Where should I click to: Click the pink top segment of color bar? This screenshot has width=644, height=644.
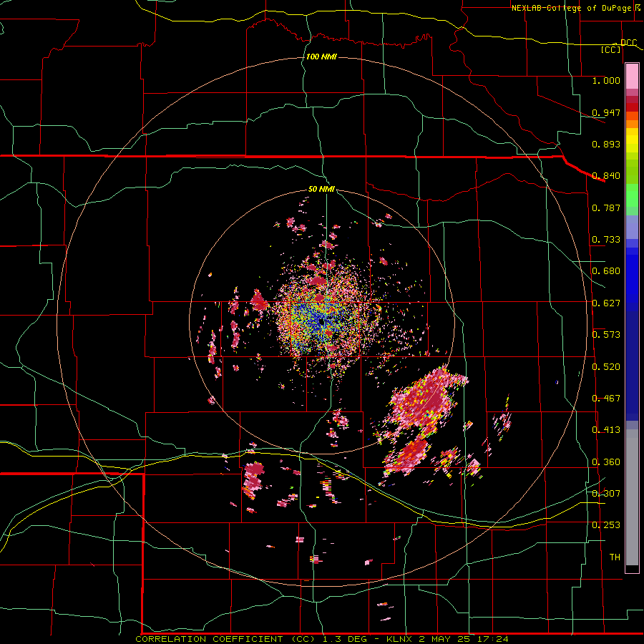[632, 76]
